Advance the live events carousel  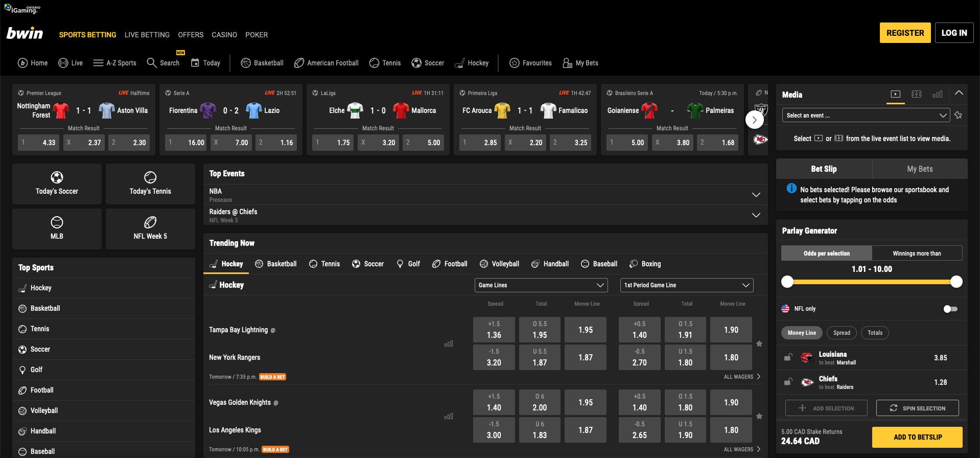(755, 120)
